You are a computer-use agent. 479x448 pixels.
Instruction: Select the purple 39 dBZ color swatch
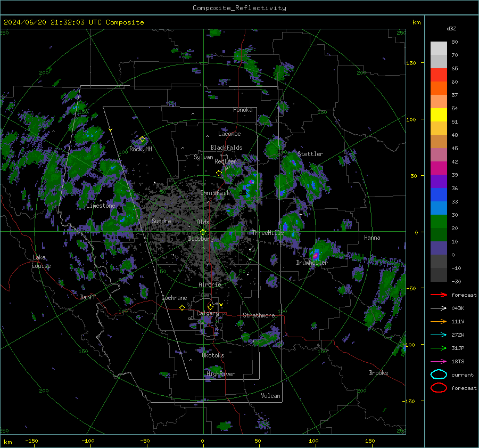point(439,181)
